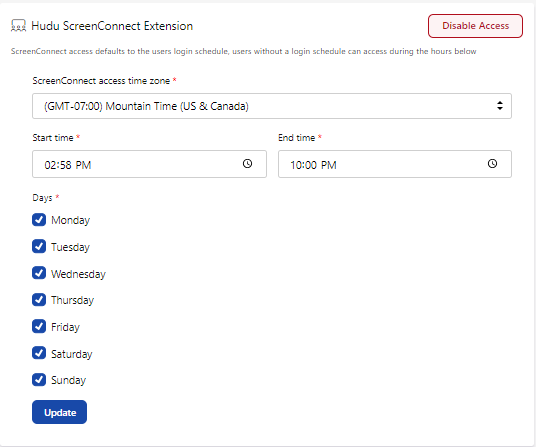Click the ScreenConnect access time zone label

[x=101, y=81]
